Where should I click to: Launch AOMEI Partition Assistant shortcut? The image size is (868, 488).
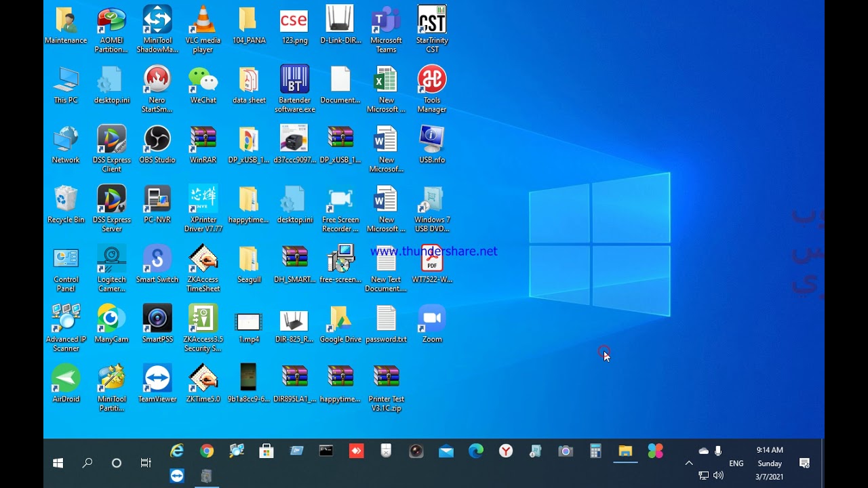click(112, 30)
